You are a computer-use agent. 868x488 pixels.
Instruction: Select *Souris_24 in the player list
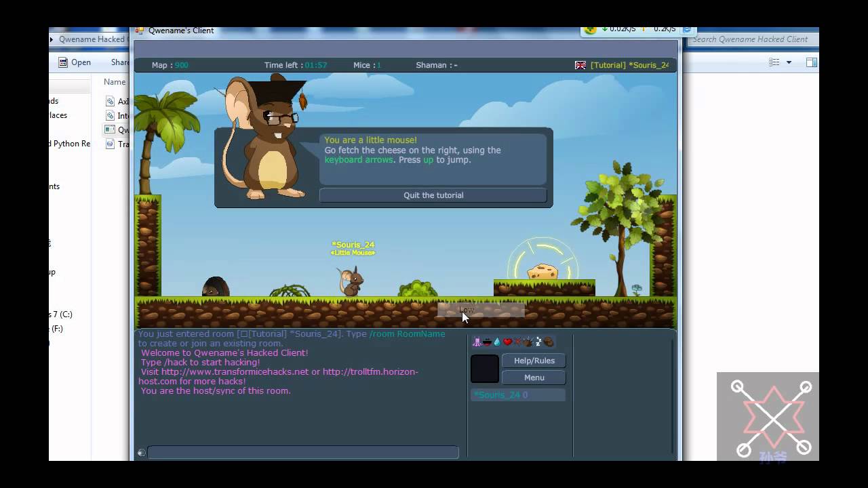(518, 394)
